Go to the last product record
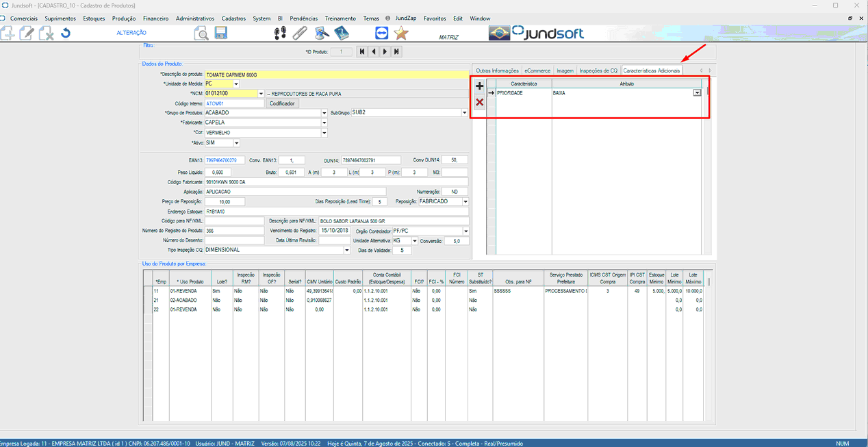This screenshot has height=447, width=868. (397, 51)
